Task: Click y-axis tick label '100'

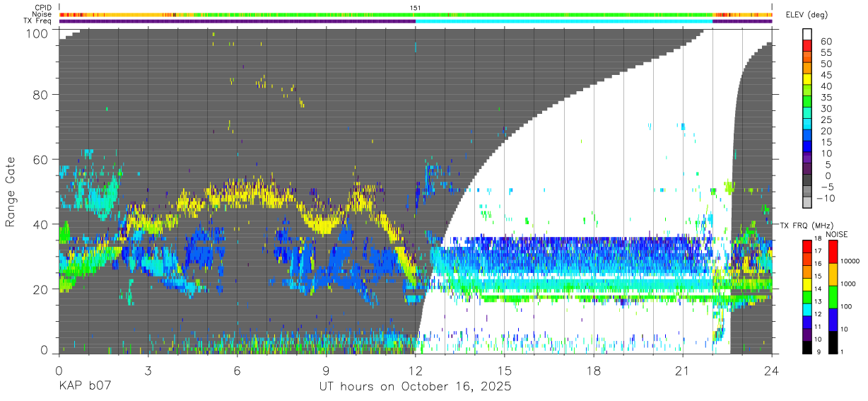Action: point(37,33)
